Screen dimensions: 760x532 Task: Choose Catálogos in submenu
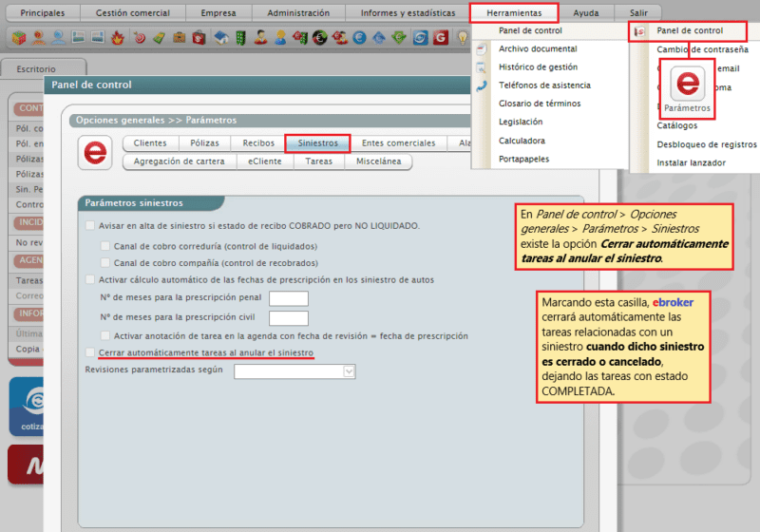tap(676, 125)
